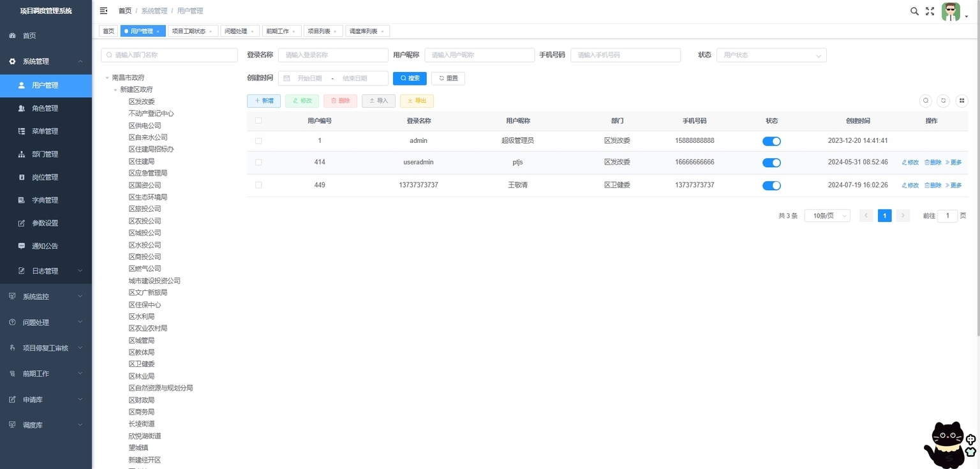Check the checkbox for user 414
This screenshot has width=980, height=469.
point(258,163)
